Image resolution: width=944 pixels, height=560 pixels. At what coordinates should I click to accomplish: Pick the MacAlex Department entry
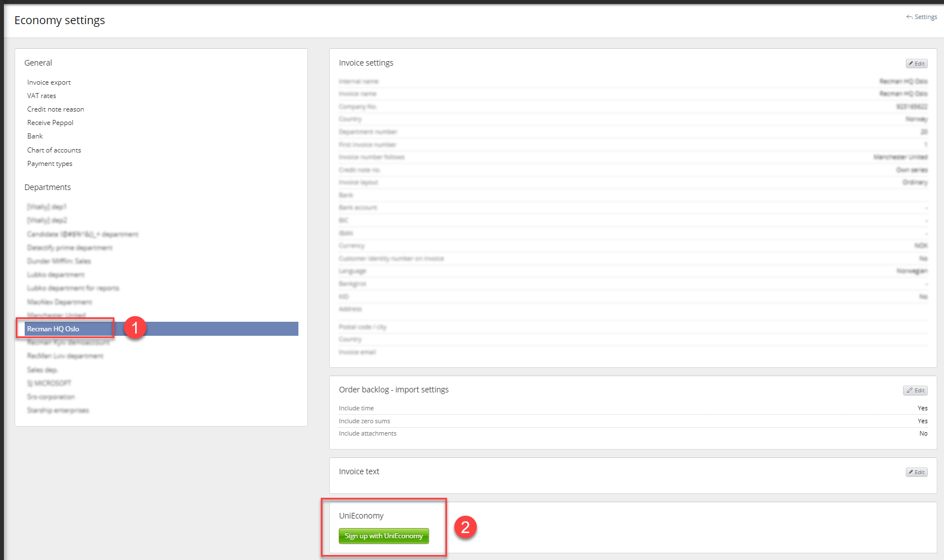(x=59, y=302)
